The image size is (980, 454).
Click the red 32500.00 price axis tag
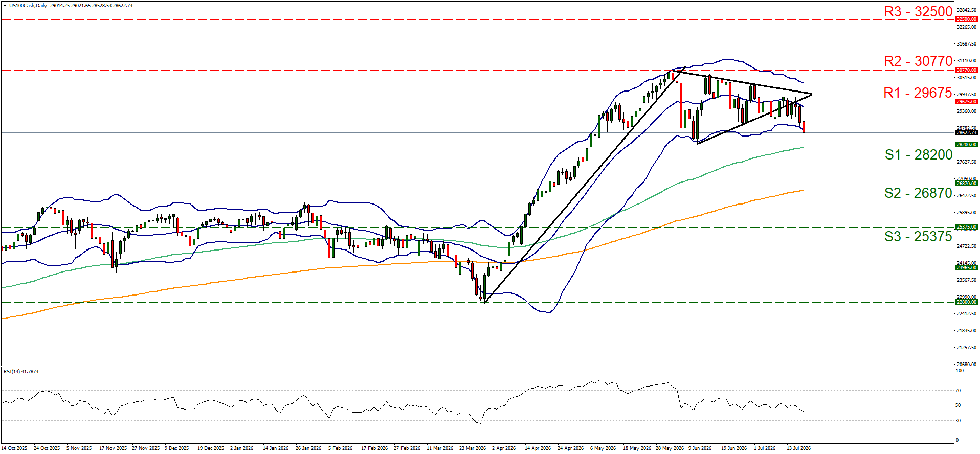tap(966, 19)
